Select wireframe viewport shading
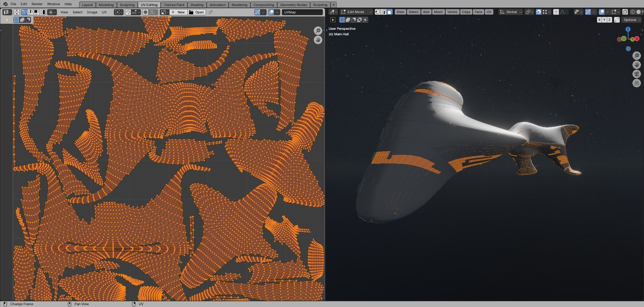 [632, 12]
